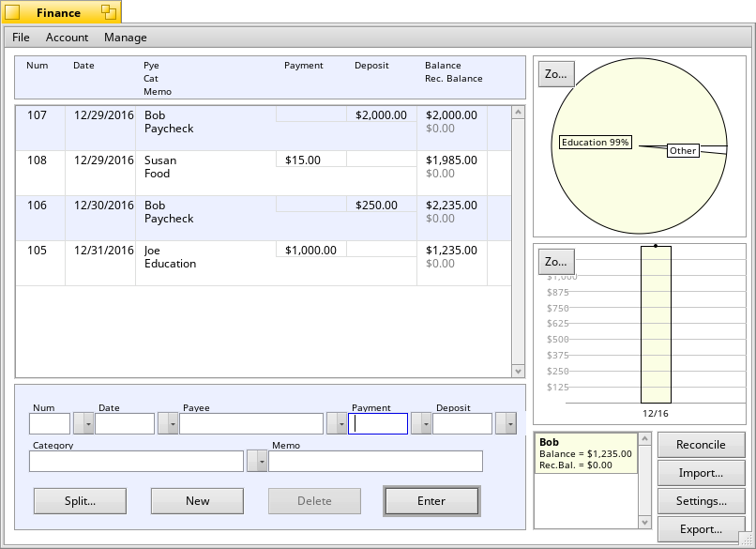The width and height of the screenshot is (756, 549).
Task: Select the Bob account entry
Action: pos(586,453)
